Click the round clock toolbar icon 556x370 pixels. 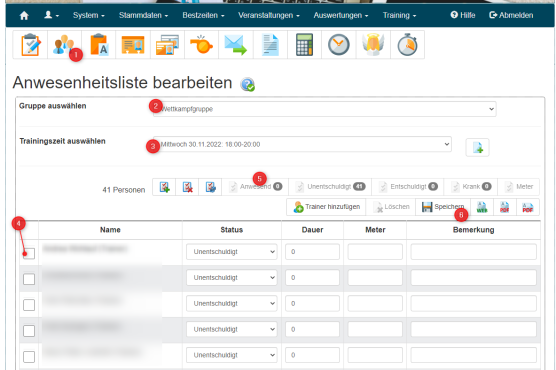339,45
